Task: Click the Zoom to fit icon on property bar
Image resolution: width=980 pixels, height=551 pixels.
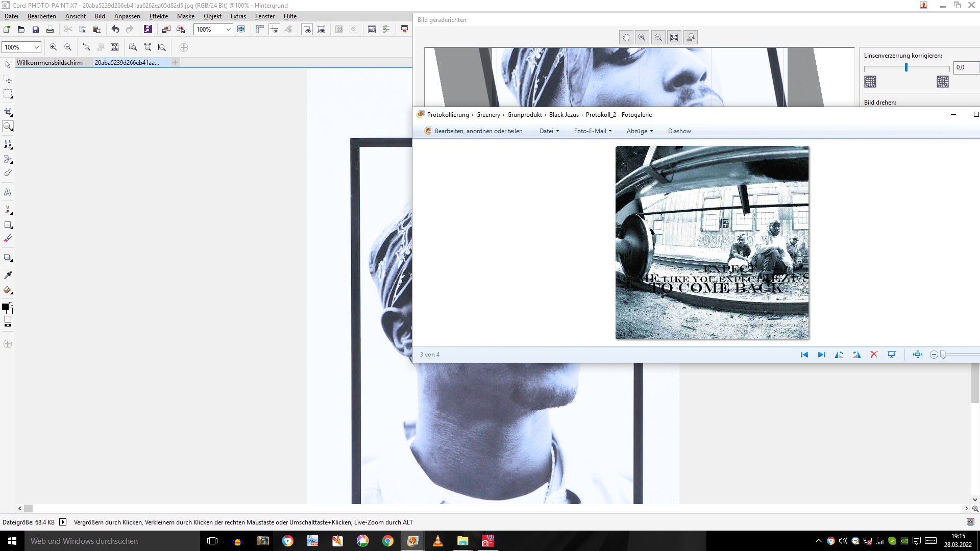Action: pyautogui.click(x=115, y=47)
